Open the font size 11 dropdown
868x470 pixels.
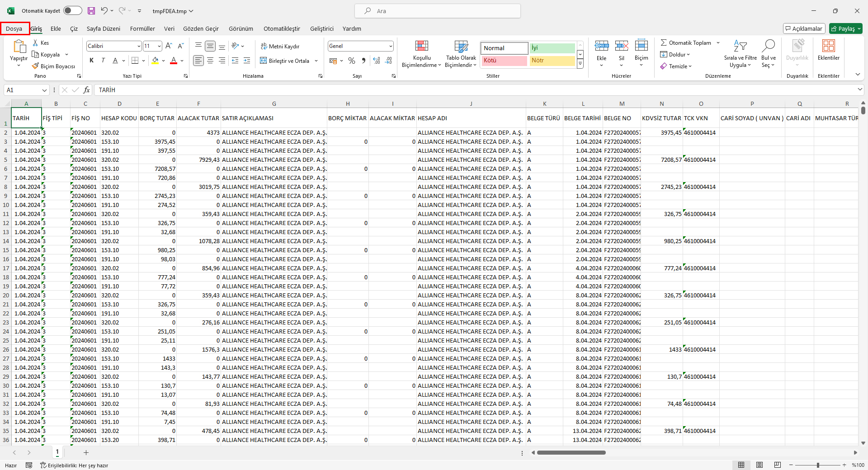(x=159, y=46)
